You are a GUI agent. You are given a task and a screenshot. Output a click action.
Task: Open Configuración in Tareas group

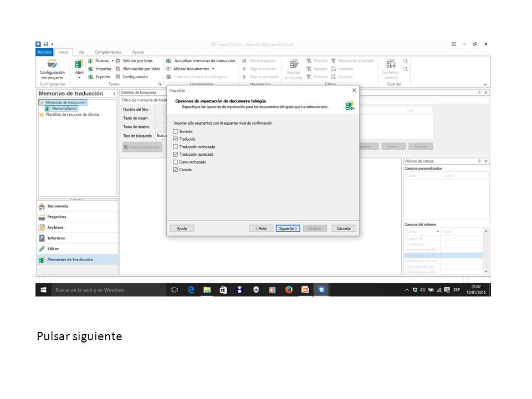132,77
